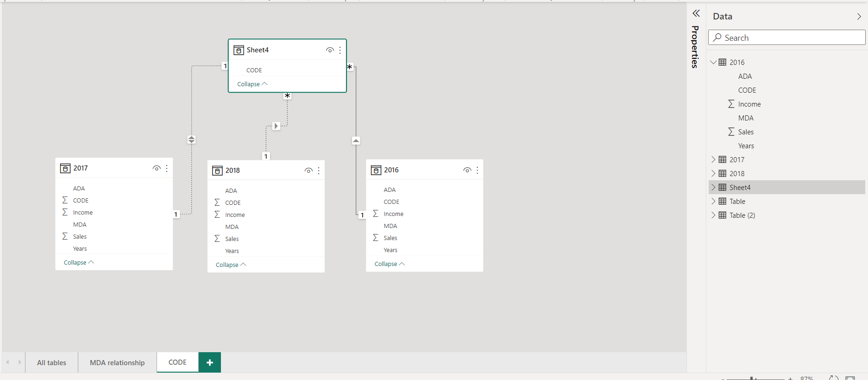Select CODE field under 2016 in Data pane
This screenshot has width=868, height=380.
(747, 90)
